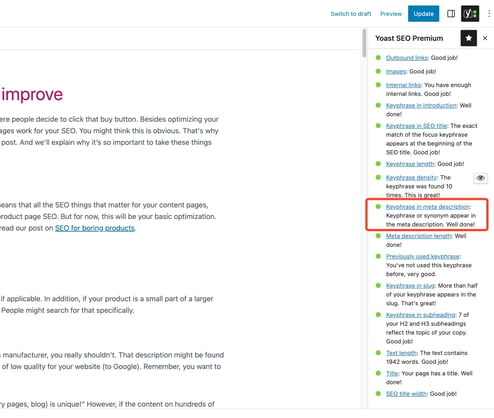
Task: Pin Yoast SEO Premium with the star
Action: coord(469,38)
